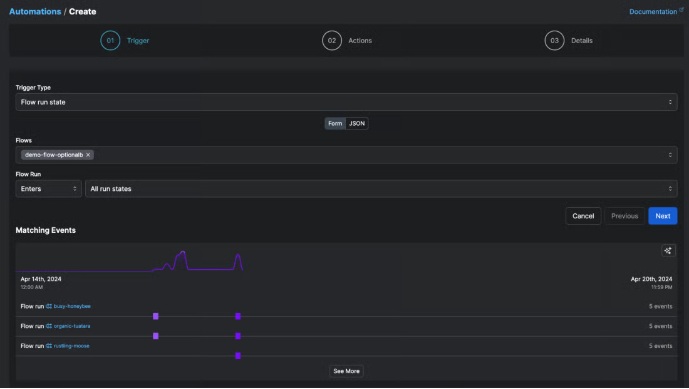Go to the 03 Details step
The image size is (689, 389).
(569, 40)
